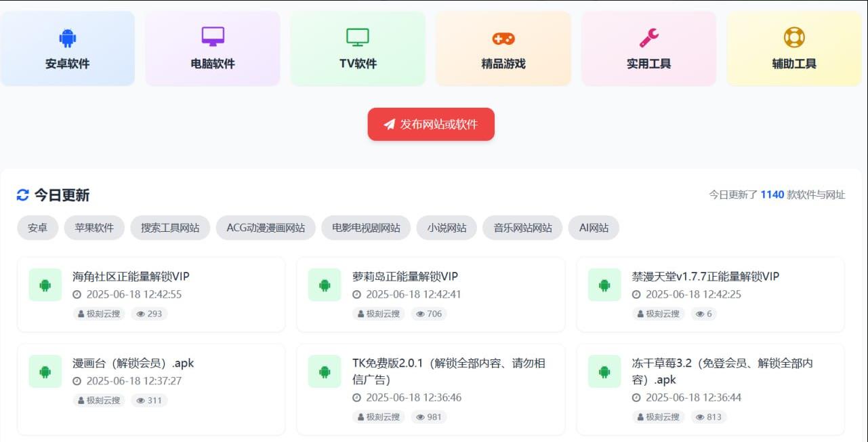Click the 发布网站或软件 button
868x442 pixels.
[431, 124]
